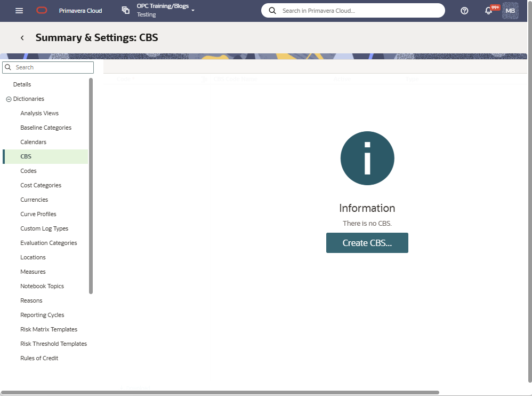Click the workspace switcher icon
Screen dimensions: 532x396
click(x=126, y=11)
